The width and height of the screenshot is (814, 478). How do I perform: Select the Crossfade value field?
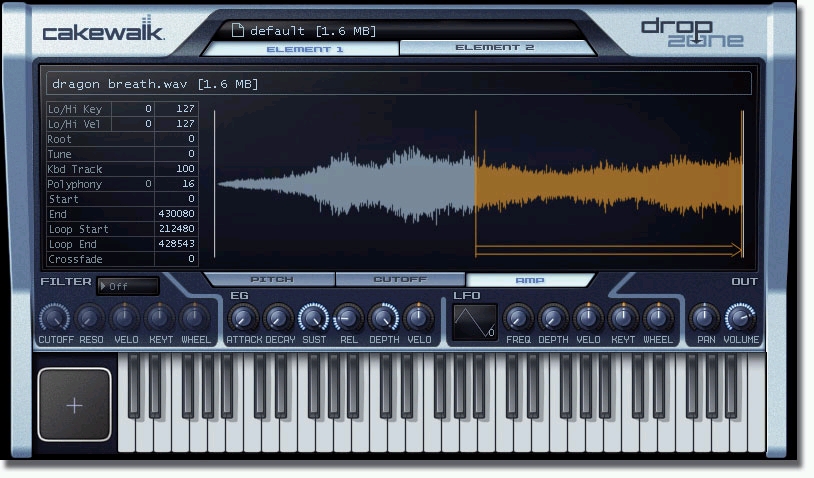point(176,259)
